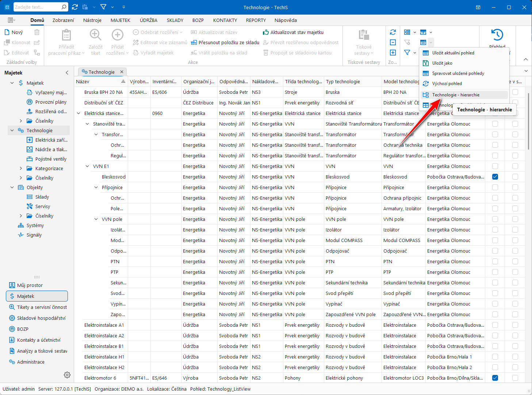The width and height of the screenshot is (532, 395).
Task: Tick first checkbox in Přípojnice row
Action: (x=495, y=187)
